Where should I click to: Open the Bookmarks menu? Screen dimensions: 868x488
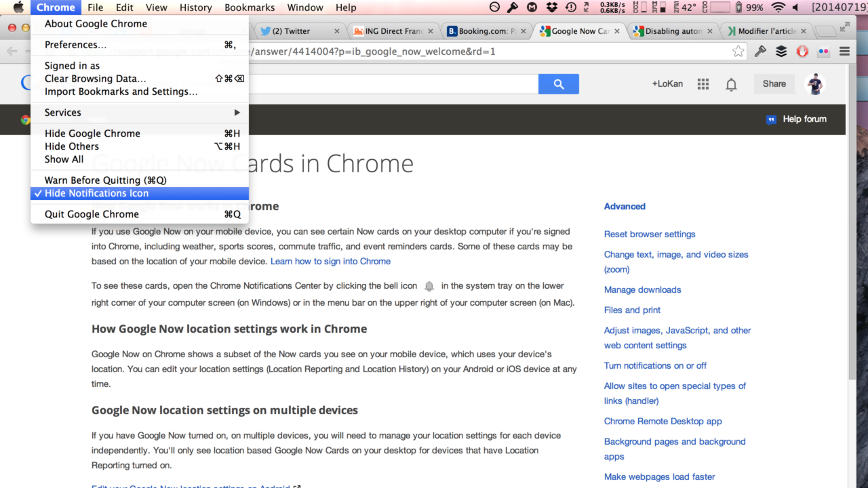pyautogui.click(x=250, y=7)
